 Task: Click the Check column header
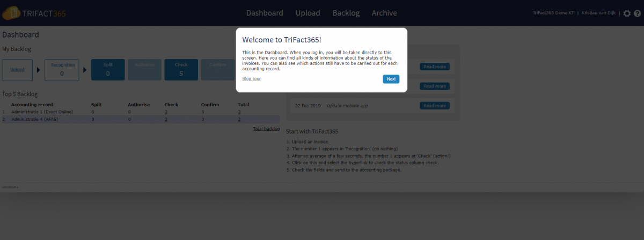coord(171,105)
